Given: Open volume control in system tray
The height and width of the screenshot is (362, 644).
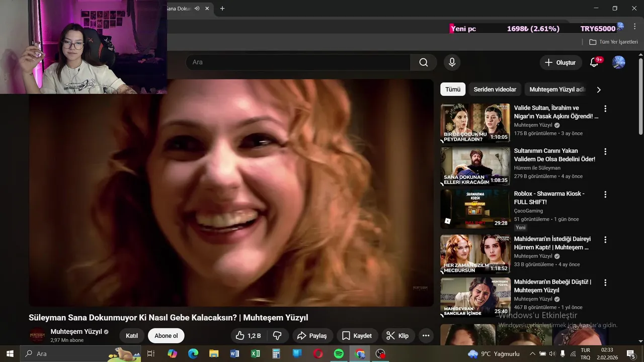Looking at the screenshot, I should (552, 354).
